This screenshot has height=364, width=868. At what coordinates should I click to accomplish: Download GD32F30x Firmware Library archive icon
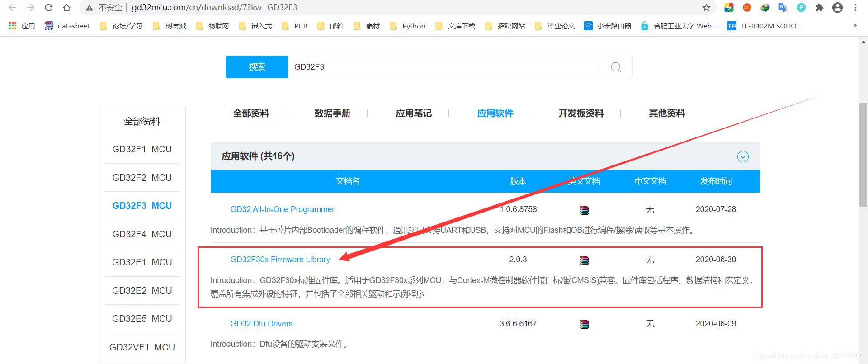click(x=584, y=260)
